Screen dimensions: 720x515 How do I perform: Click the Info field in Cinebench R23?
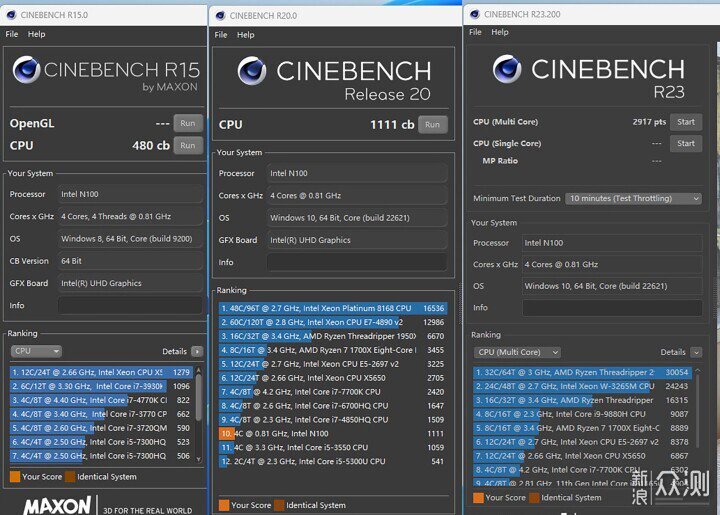[x=612, y=308]
